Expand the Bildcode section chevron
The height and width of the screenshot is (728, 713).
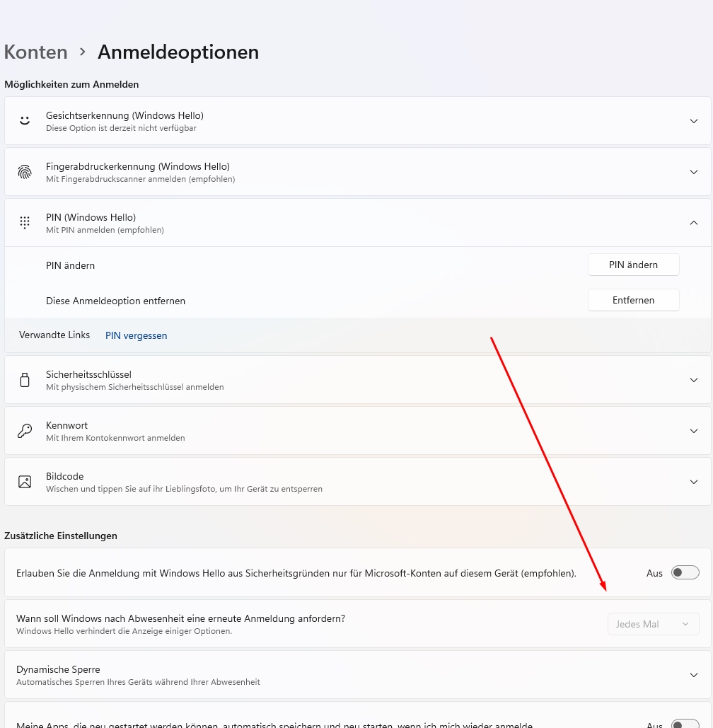(x=693, y=482)
